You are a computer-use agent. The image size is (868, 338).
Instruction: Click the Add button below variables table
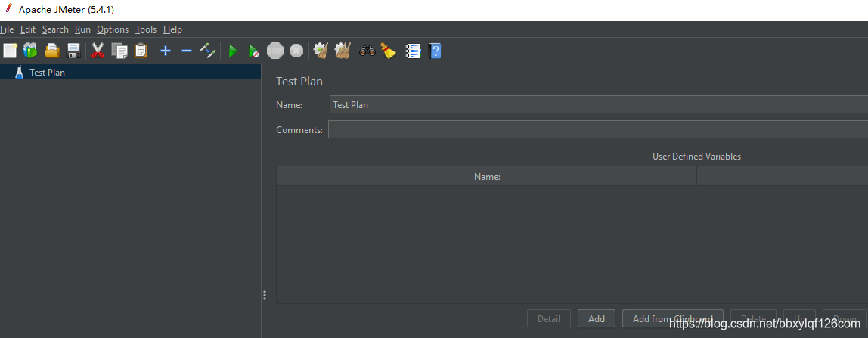tap(596, 319)
